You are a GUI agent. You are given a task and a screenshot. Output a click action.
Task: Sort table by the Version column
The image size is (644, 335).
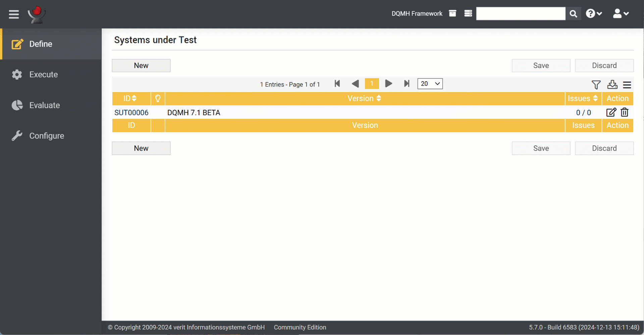click(365, 98)
